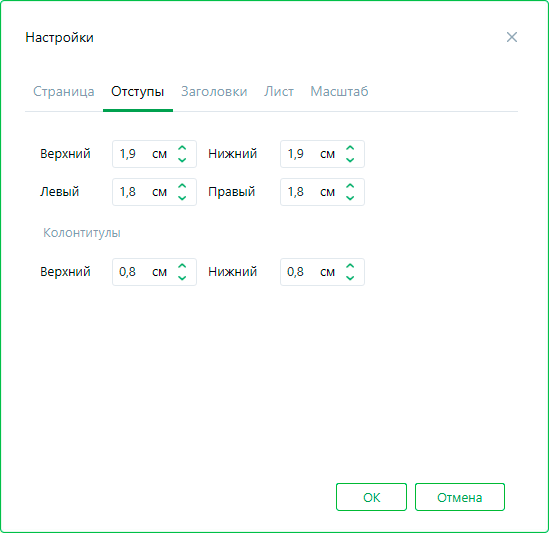Focus Колонтитулы Нижний field 0,8
This screenshot has width=549, height=533.
(x=322, y=272)
